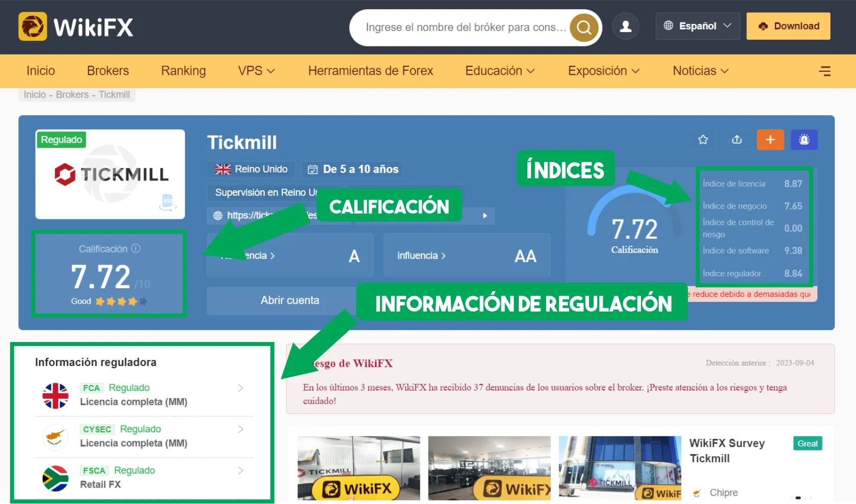This screenshot has width=856, height=504.
Task: Open the influencia AA details
Action: [x=467, y=255]
